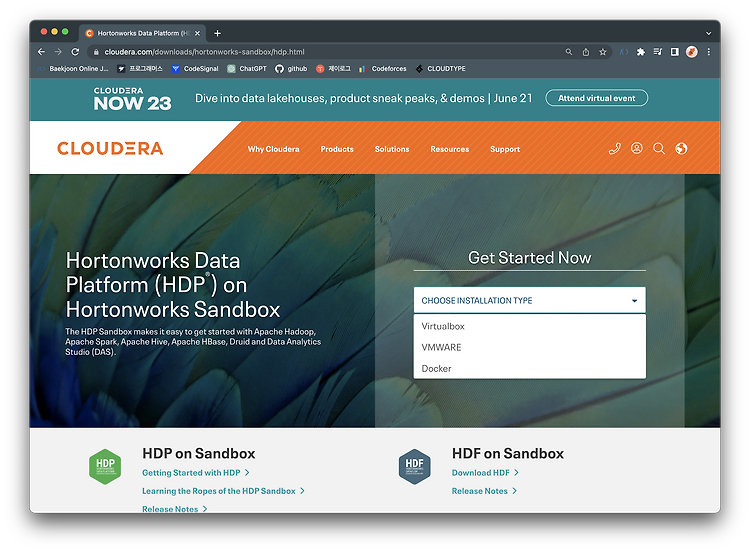Click the phone contact icon in Cloudera header
Viewport: 750px width, 552px height.
(x=615, y=149)
